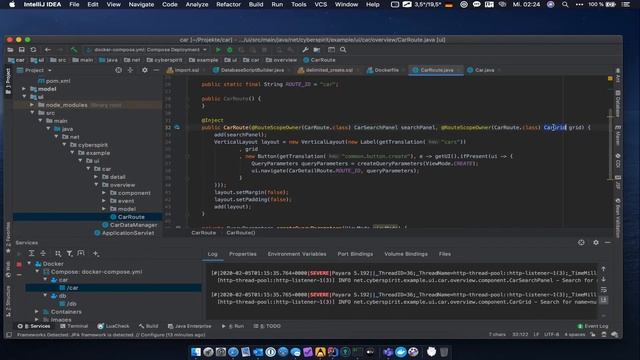
Task: Open Services panel gear settings
Action: pyautogui.click(x=596, y=242)
